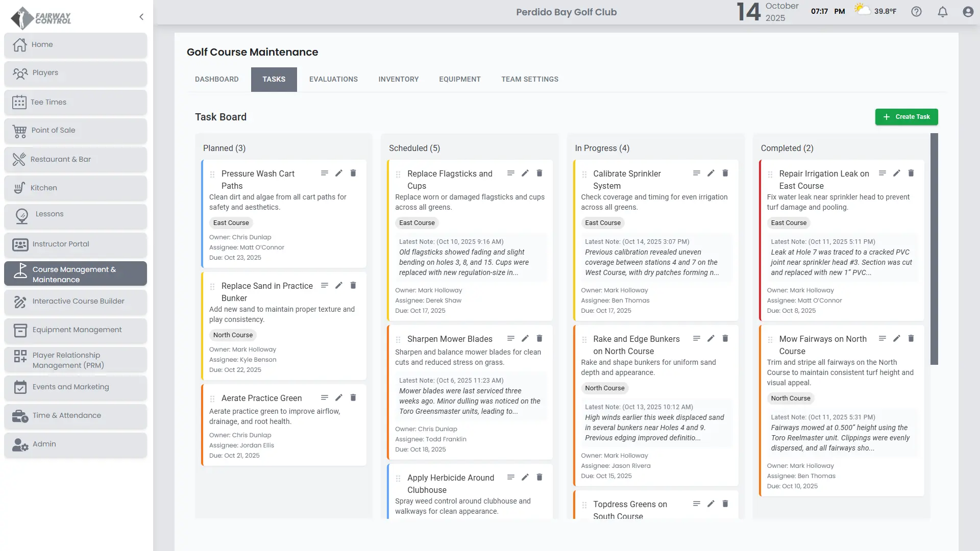Edit the Mow Fairways on North Course task
Viewport: 980px width, 551px height.
[896, 339]
